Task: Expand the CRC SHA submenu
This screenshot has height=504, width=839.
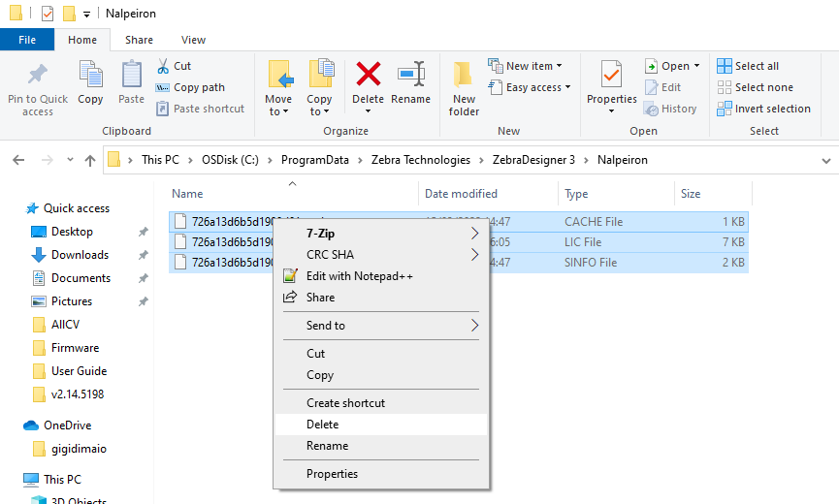Action: click(x=474, y=254)
